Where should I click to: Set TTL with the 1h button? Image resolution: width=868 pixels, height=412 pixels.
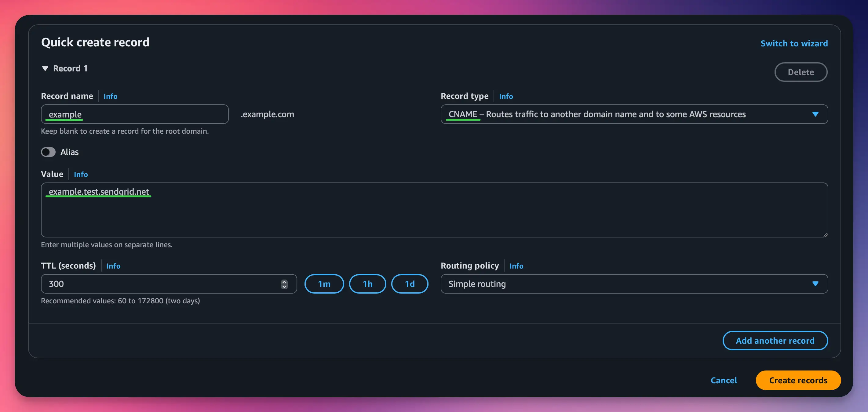(367, 284)
